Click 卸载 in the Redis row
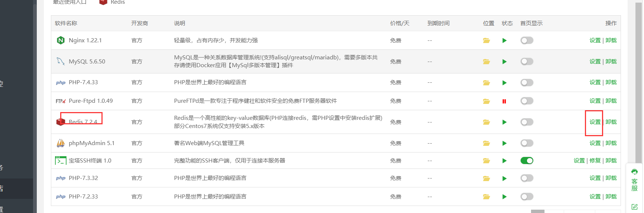This screenshot has height=213, width=644. click(x=611, y=122)
